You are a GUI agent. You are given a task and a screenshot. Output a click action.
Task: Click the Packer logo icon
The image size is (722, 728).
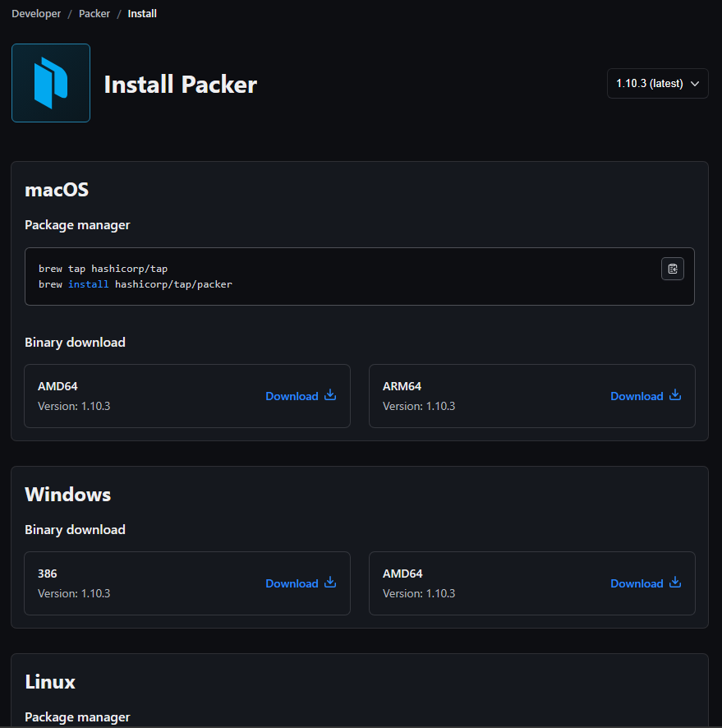tap(51, 83)
